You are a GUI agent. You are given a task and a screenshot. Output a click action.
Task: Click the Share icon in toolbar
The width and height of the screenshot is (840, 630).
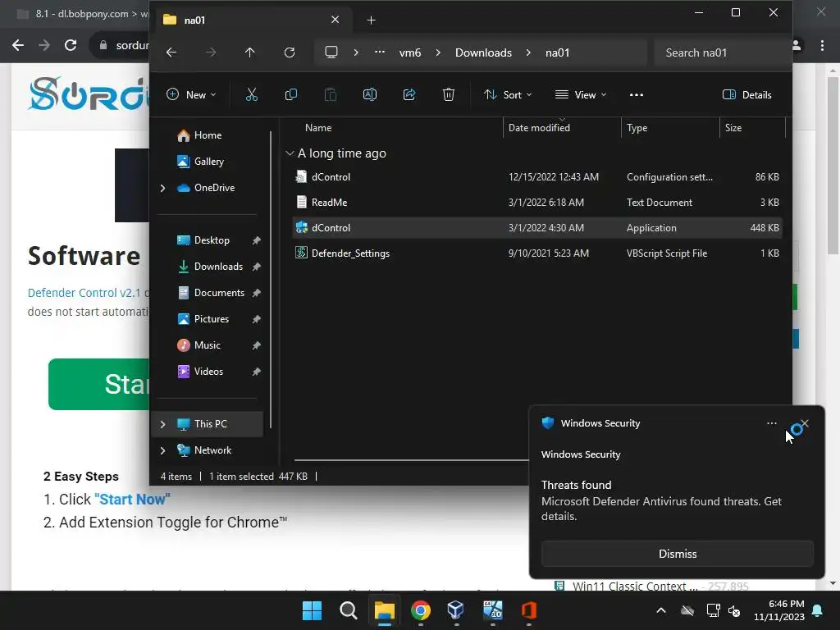(x=409, y=95)
